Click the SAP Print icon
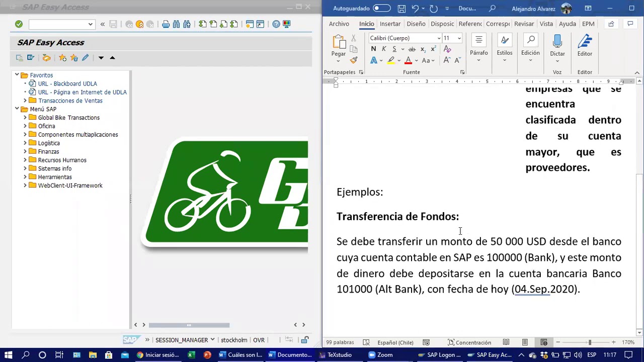 click(166, 24)
